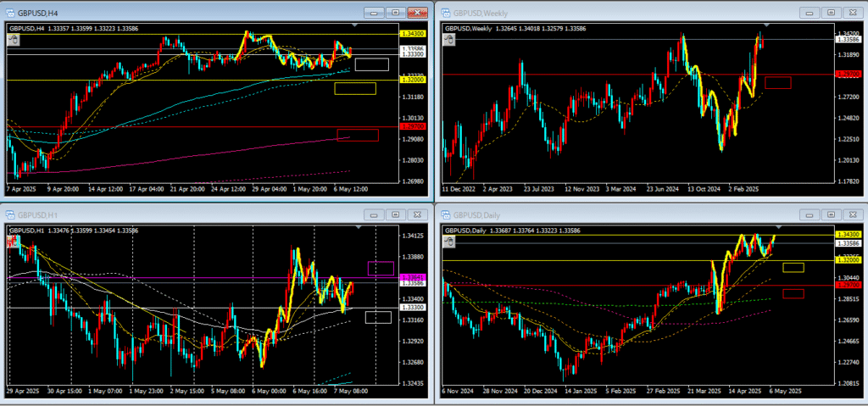Viewport: 868px width, 406px height.
Task: Click the GBPUSD,Weekly title bar chart icon
Action: [x=446, y=12]
